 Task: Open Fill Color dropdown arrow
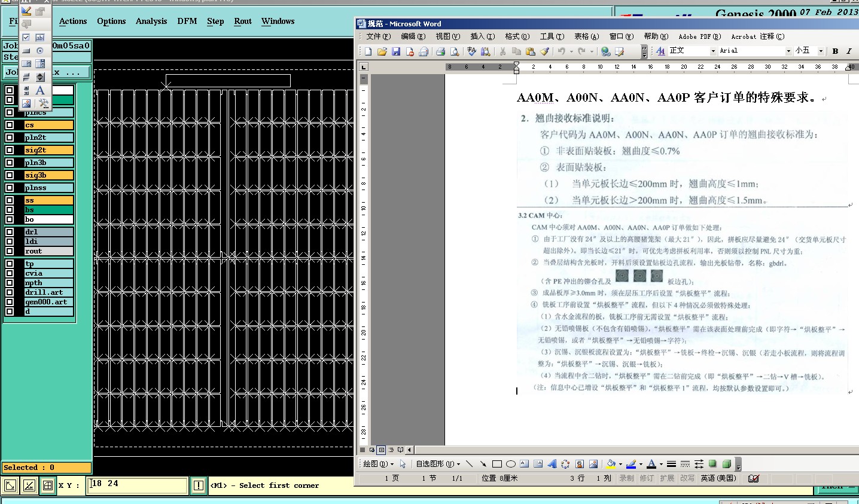coord(620,464)
